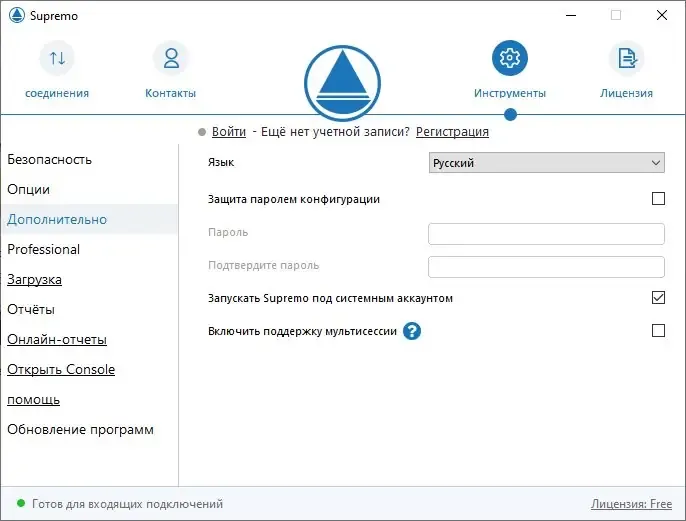Viewport: 686px width, 521px height.
Task: Click the Лицензия: Free status link
Action: click(631, 504)
